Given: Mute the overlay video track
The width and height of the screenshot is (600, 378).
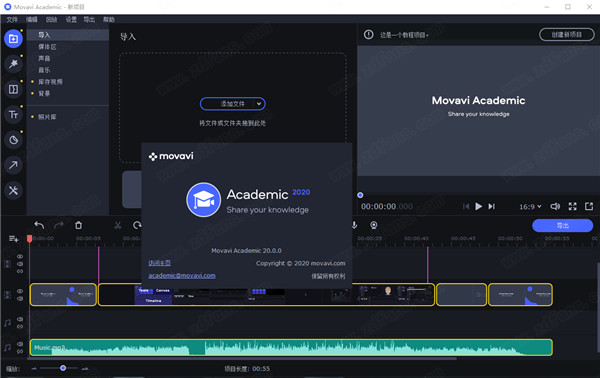Looking at the screenshot, I should [x=20, y=264].
